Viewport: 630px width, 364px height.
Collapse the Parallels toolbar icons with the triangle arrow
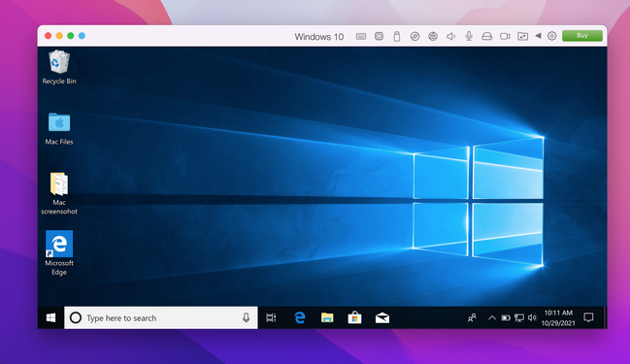(538, 36)
